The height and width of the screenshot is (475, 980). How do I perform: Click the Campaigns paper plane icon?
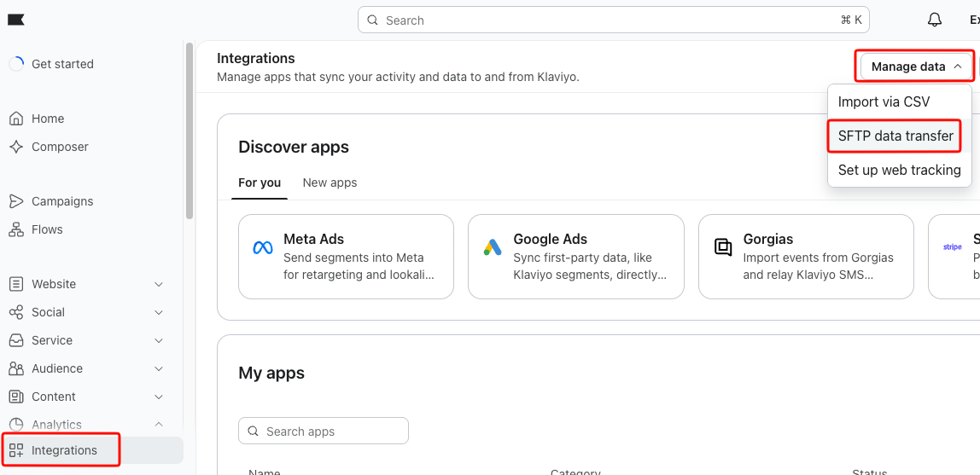click(x=16, y=201)
